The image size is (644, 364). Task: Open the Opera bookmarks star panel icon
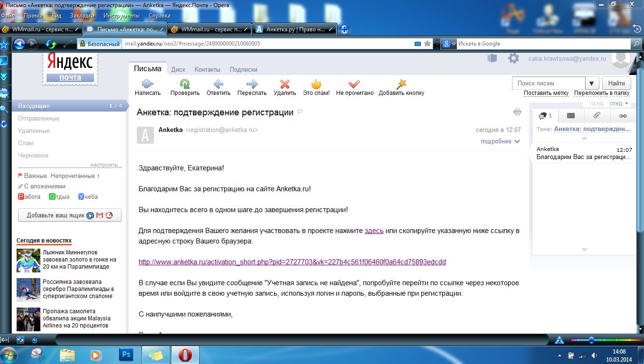tap(4, 45)
